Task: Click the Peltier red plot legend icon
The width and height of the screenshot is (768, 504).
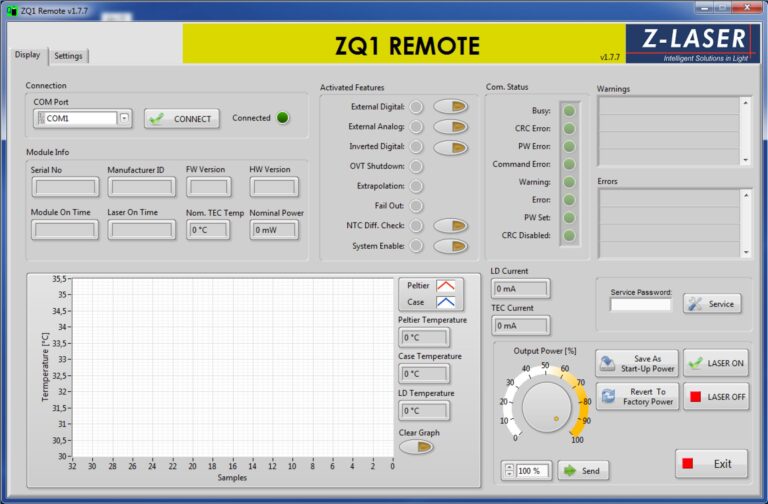Action: click(445, 286)
